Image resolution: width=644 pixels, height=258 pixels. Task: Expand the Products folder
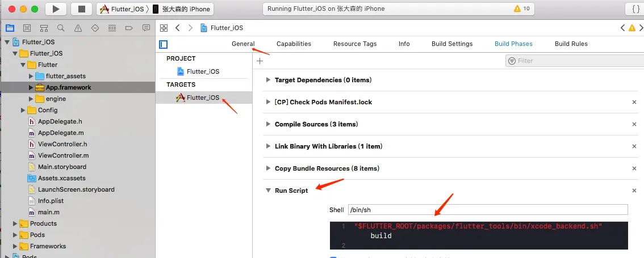[15, 223]
